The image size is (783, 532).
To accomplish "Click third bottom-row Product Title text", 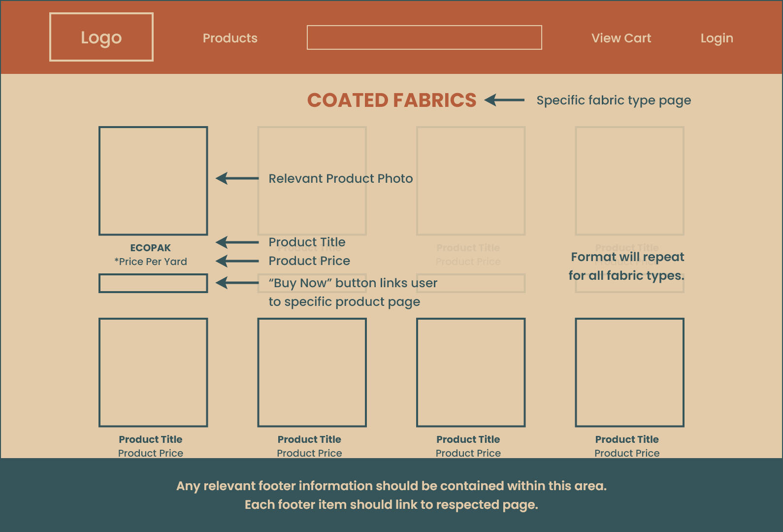I will (468, 439).
